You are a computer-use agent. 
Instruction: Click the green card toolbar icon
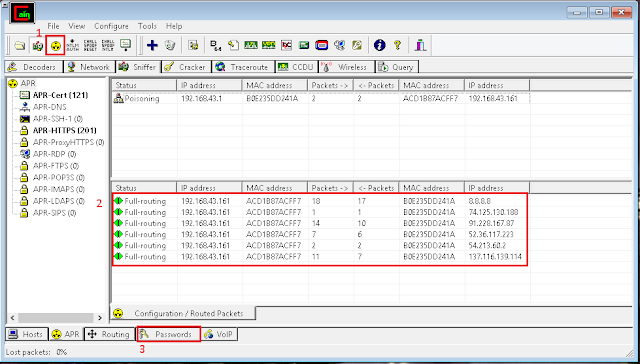304,45
